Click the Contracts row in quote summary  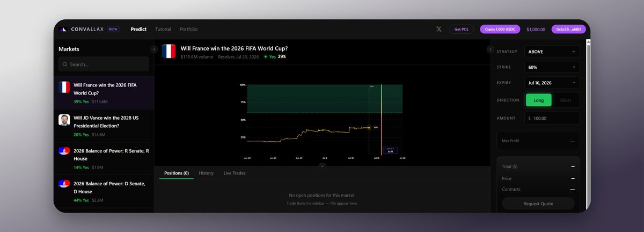(538, 189)
